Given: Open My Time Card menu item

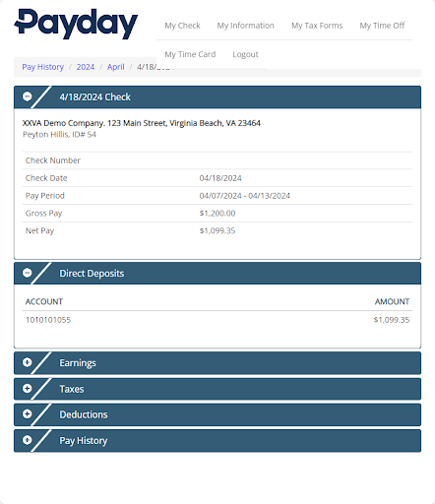Looking at the screenshot, I should (x=190, y=54).
